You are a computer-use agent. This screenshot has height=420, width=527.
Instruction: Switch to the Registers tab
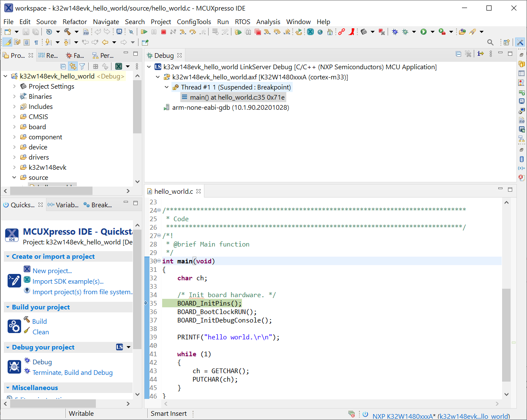coord(48,55)
